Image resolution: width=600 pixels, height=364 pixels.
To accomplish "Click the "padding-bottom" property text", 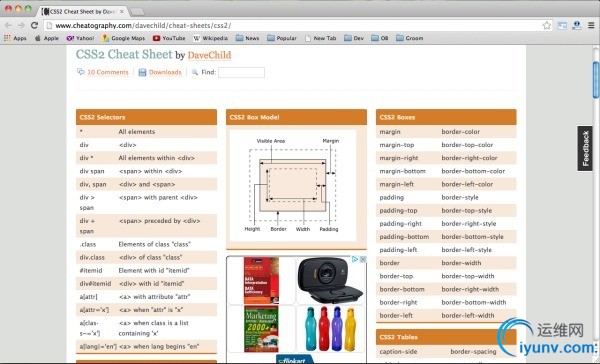I will 404,237.
